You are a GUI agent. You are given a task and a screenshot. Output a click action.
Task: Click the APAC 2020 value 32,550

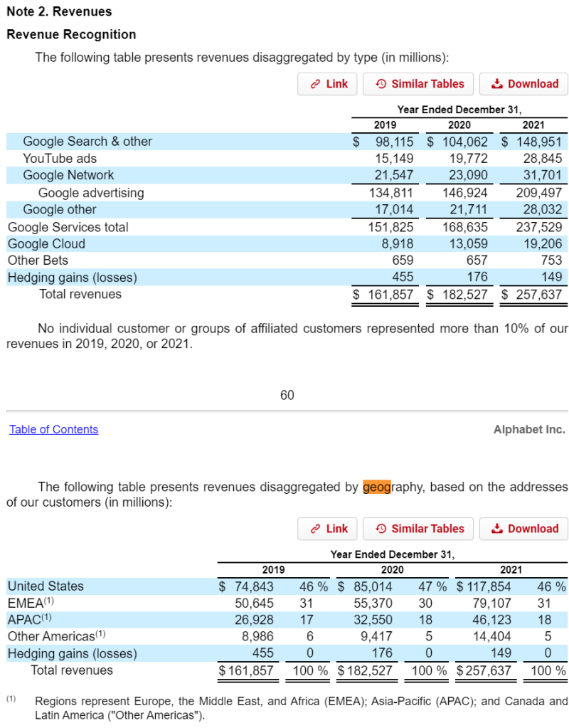[x=373, y=620]
